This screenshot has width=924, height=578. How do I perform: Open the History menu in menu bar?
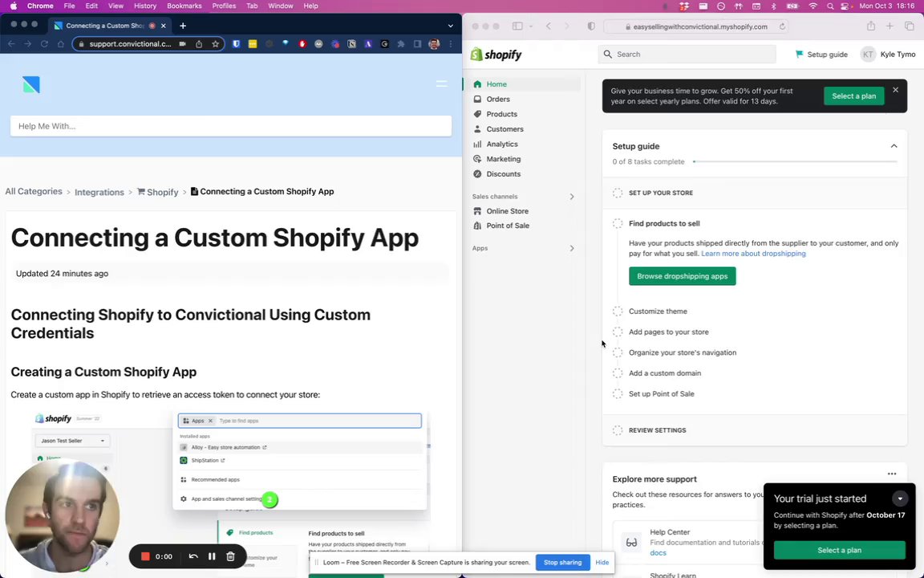(x=145, y=6)
